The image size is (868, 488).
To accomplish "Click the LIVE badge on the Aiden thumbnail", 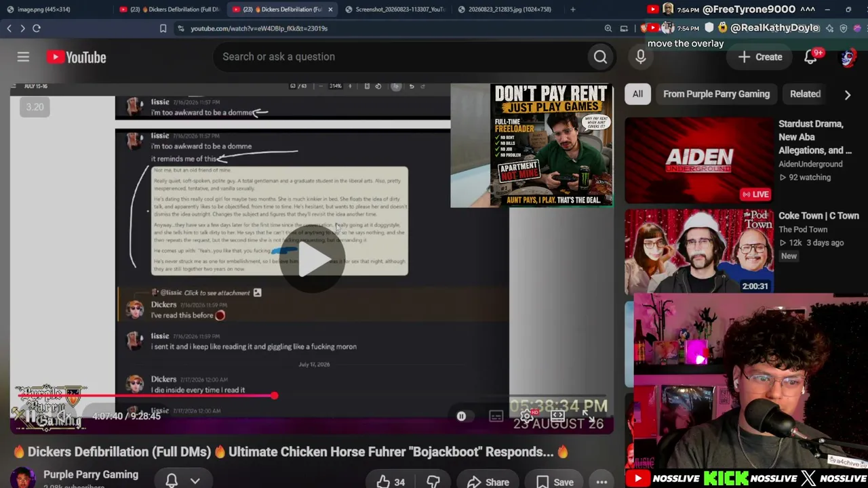I will (x=755, y=195).
